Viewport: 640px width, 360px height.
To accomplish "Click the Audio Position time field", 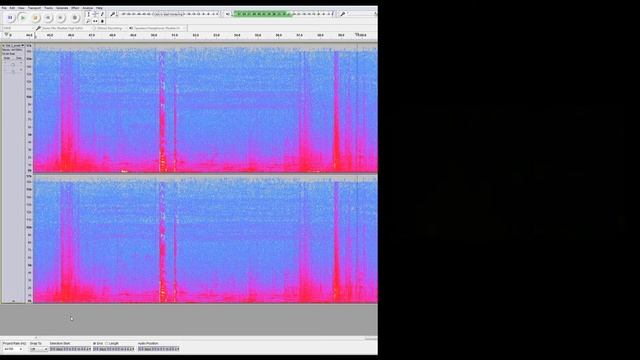I will click(x=158, y=349).
